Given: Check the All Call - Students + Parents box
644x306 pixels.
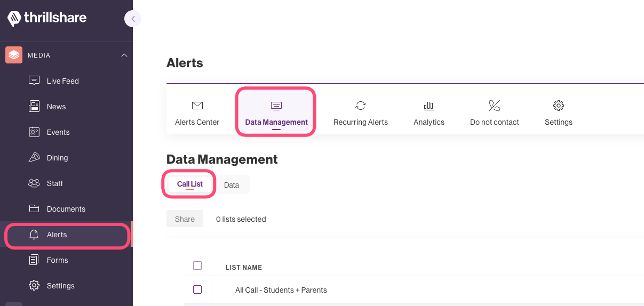Looking at the screenshot, I should [197, 289].
